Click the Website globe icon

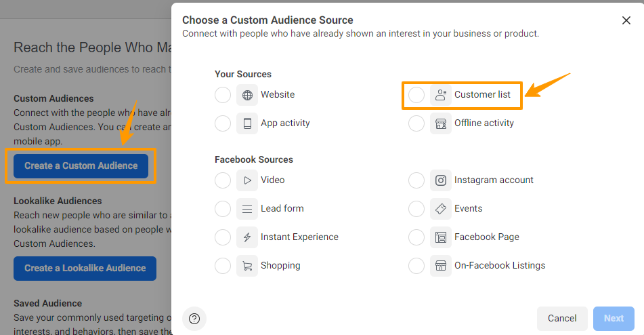(247, 95)
